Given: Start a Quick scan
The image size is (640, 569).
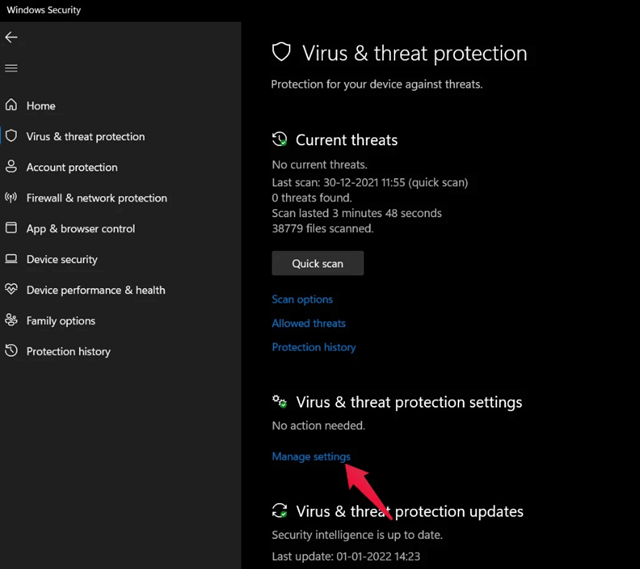Looking at the screenshot, I should tap(317, 263).
